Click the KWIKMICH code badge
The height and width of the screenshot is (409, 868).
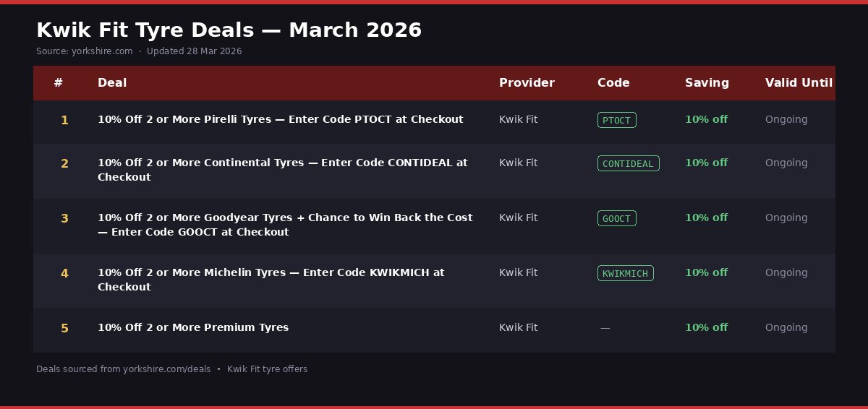[x=625, y=273]
